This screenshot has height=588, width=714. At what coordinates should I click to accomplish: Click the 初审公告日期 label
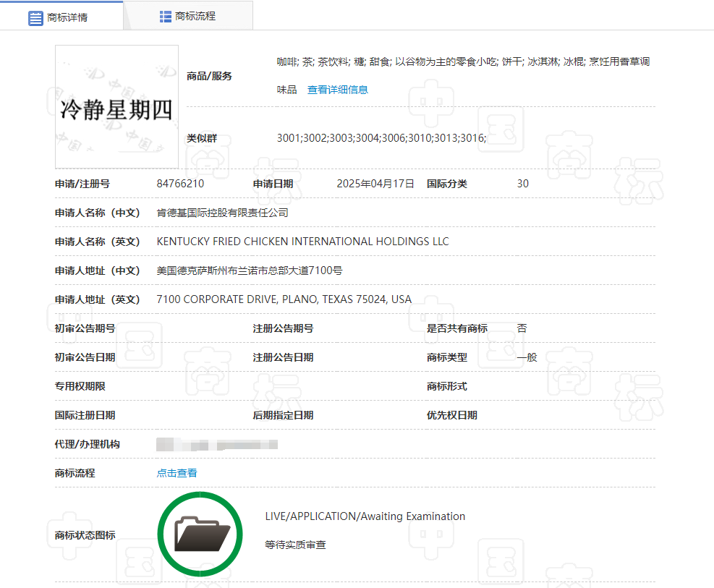point(85,357)
